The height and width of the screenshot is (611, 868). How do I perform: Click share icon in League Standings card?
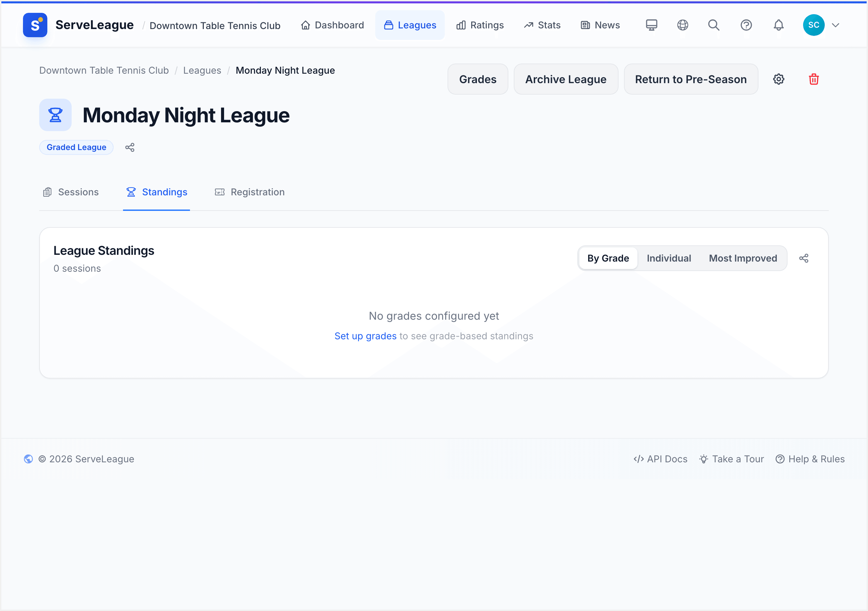point(804,258)
